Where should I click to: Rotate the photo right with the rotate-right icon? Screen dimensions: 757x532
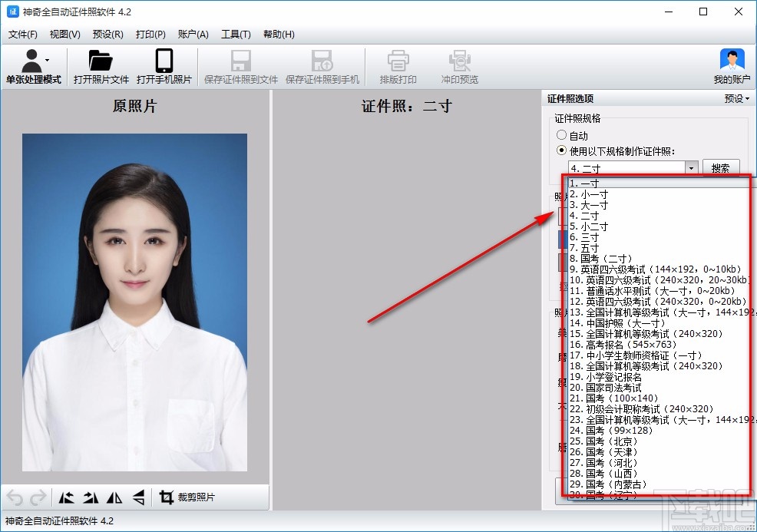point(91,497)
